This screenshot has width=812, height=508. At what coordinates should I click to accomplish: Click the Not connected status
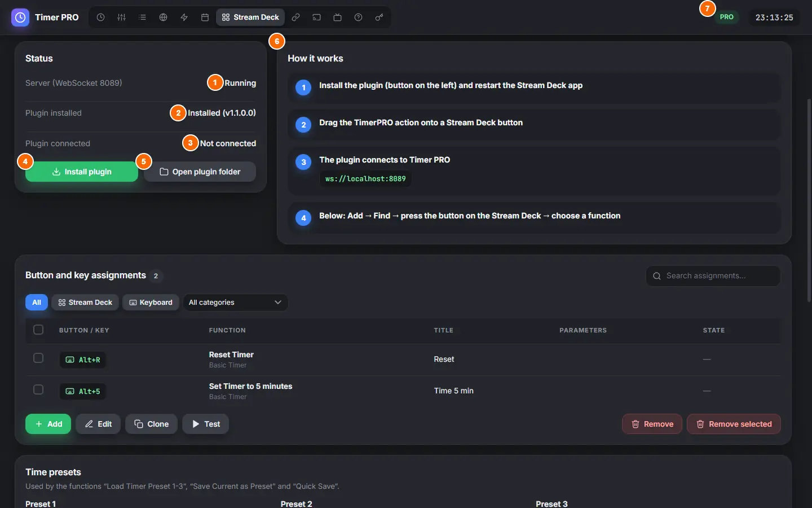click(228, 143)
